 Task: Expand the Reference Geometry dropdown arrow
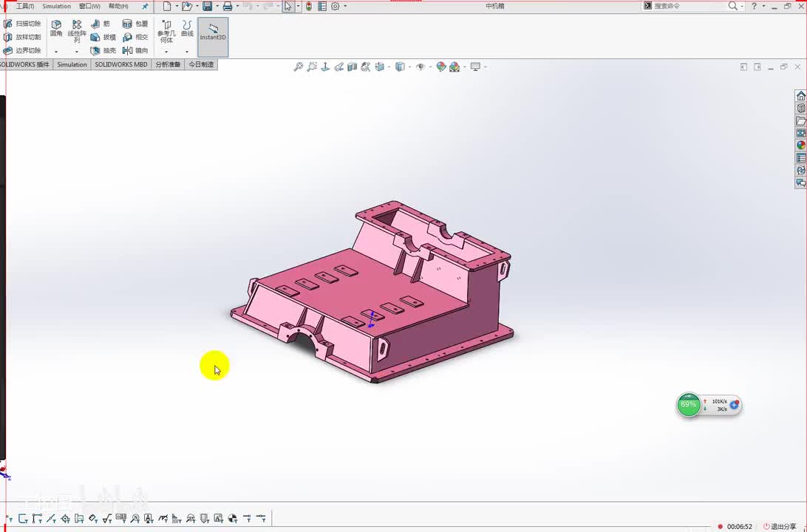point(166,52)
